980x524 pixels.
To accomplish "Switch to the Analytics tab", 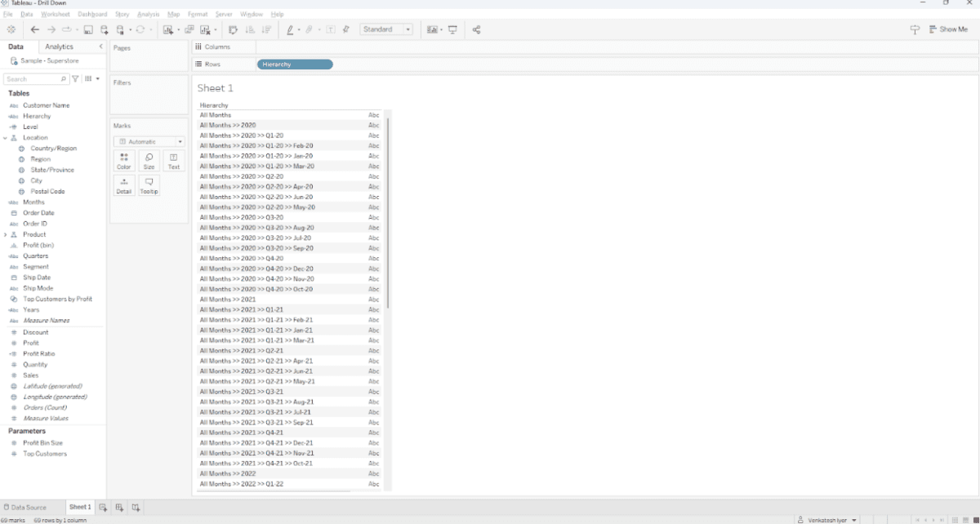I will pos(59,47).
